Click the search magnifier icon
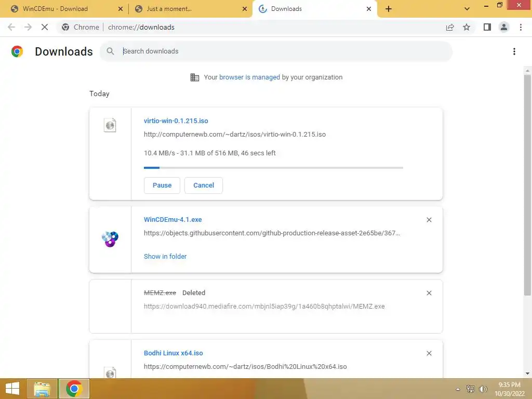The height and width of the screenshot is (399, 532). (110, 51)
